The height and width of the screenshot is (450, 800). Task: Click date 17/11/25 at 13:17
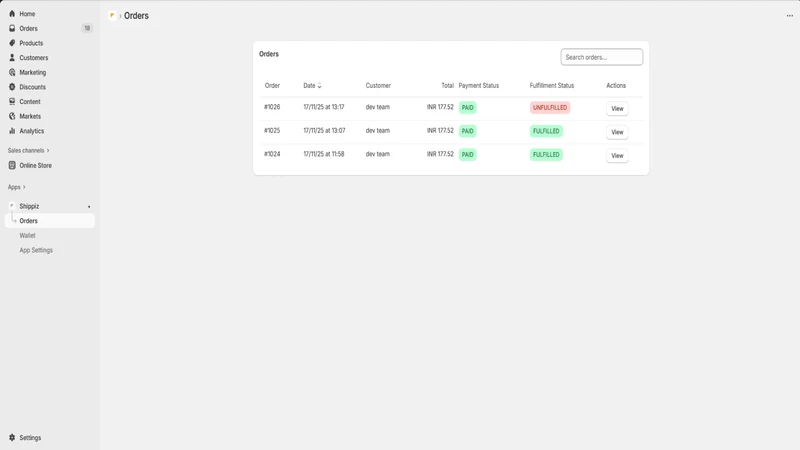tap(324, 107)
